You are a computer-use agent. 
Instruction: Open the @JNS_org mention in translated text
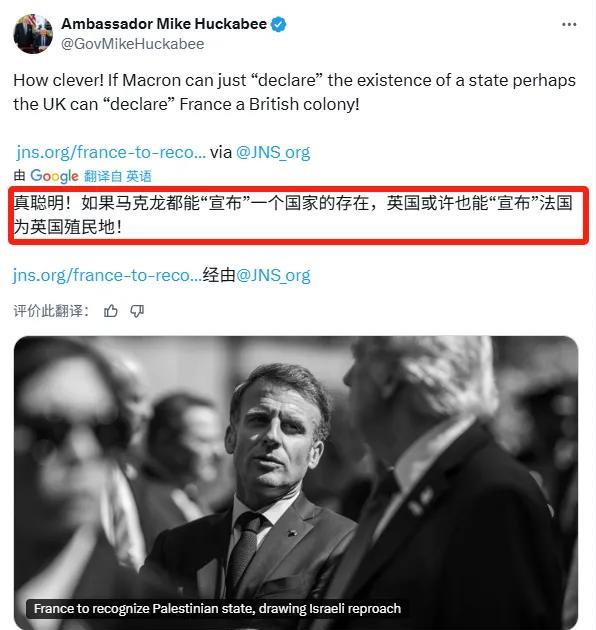(x=273, y=275)
